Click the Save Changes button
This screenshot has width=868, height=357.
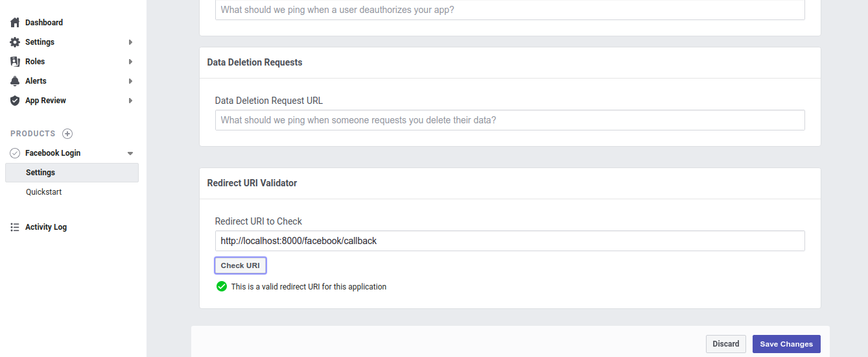[x=786, y=344]
